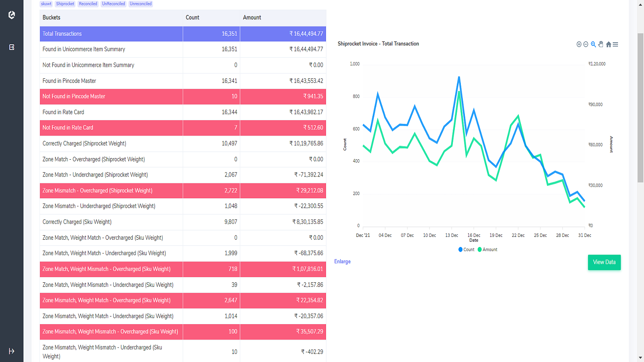Reset chart zoom with home icon
644x362 pixels.
(x=609, y=44)
